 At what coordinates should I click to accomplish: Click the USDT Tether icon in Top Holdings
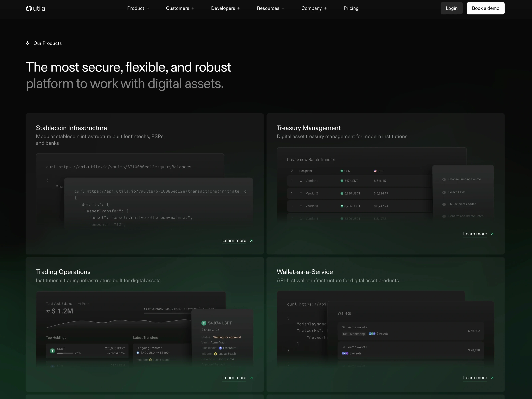click(x=52, y=351)
